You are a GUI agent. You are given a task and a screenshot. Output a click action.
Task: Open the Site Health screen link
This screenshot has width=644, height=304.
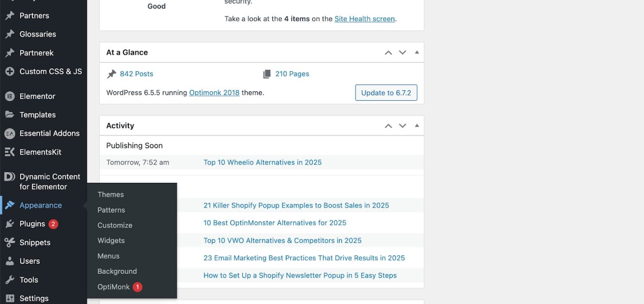coord(364,19)
